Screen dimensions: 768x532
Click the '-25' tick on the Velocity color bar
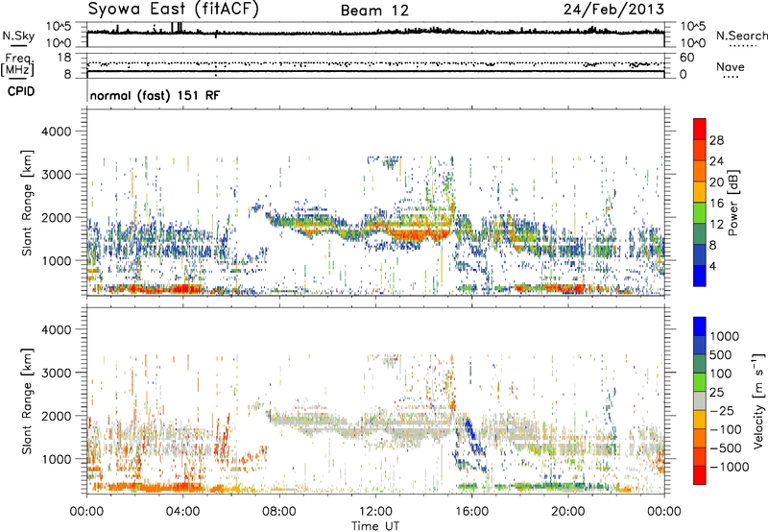[x=723, y=411]
